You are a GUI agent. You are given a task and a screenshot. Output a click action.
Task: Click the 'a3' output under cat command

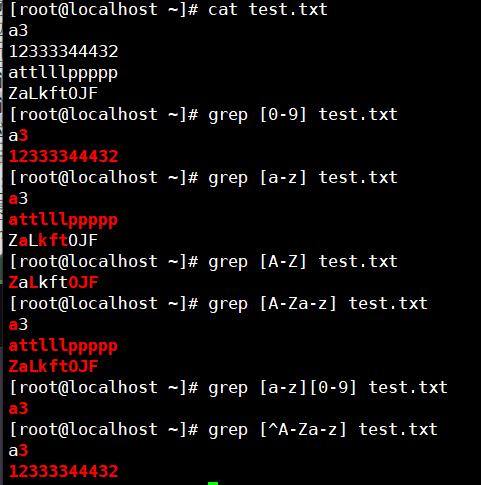tap(18, 31)
